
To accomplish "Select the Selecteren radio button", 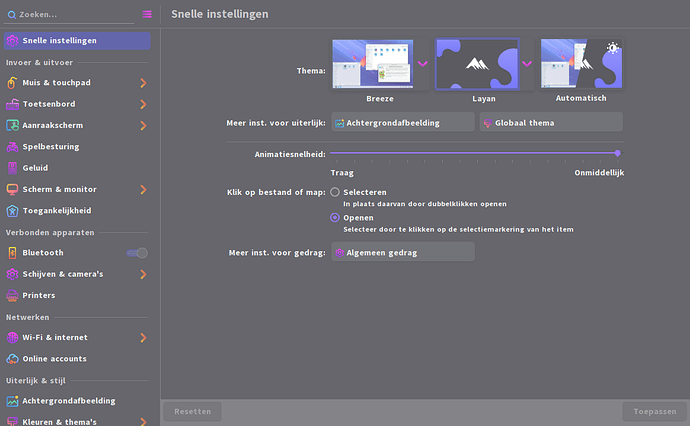I will 335,192.
